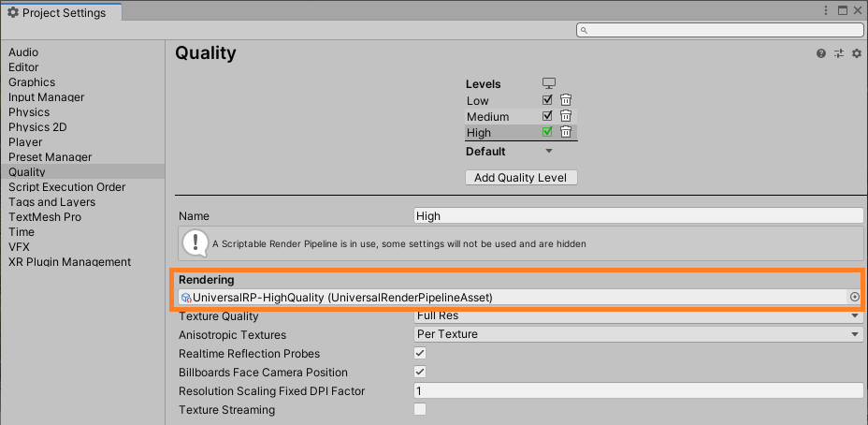The height and width of the screenshot is (425, 868).
Task: Open the Quality settings gear menu
Action: point(857,53)
